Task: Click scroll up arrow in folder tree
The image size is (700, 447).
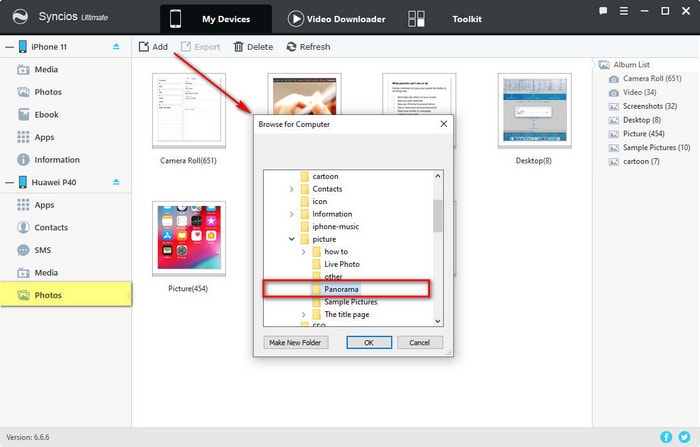Action: pyautogui.click(x=438, y=176)
